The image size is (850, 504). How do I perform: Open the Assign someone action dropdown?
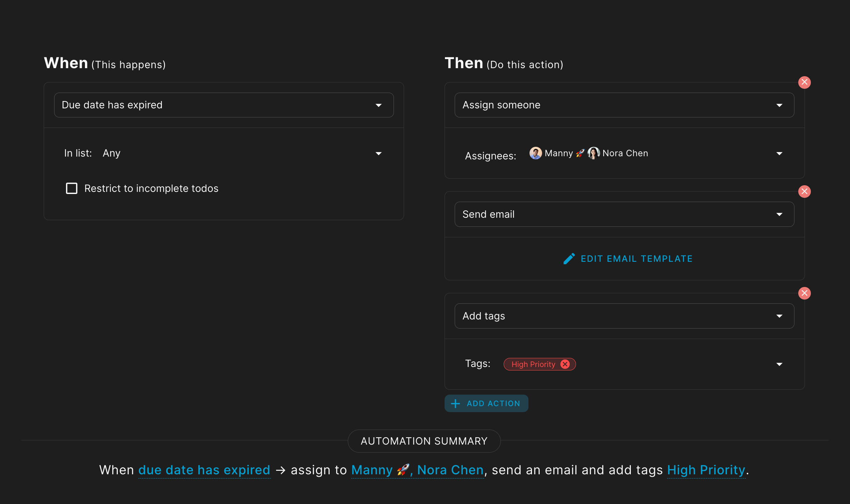click(624, 105)
